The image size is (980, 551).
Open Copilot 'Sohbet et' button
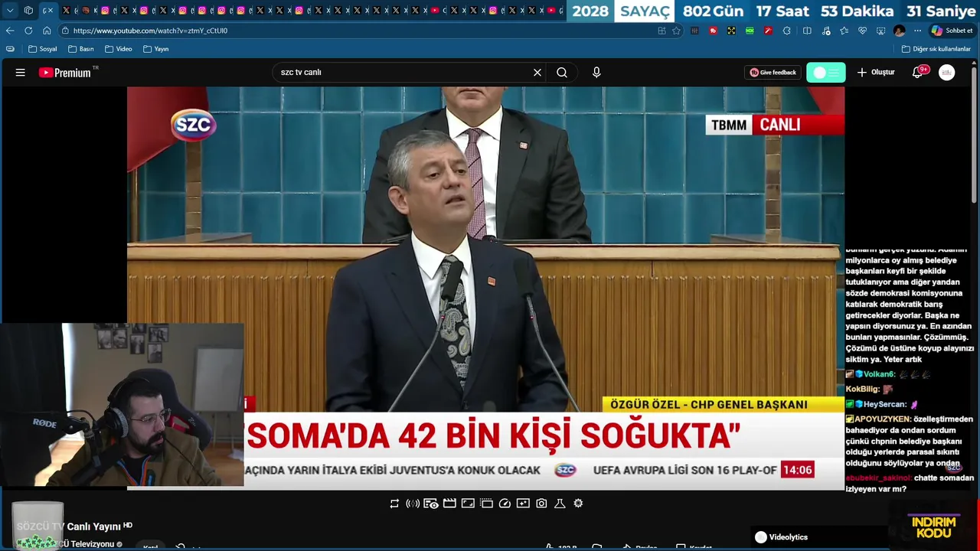(x=952, y=31)
